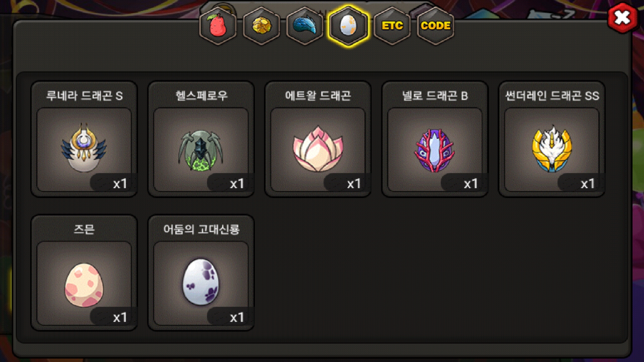Screen dimensions: 644x362
Task: Click the 어둠의 고대신룡 title label
Action: pyautogui.click(x=201, y=229)
